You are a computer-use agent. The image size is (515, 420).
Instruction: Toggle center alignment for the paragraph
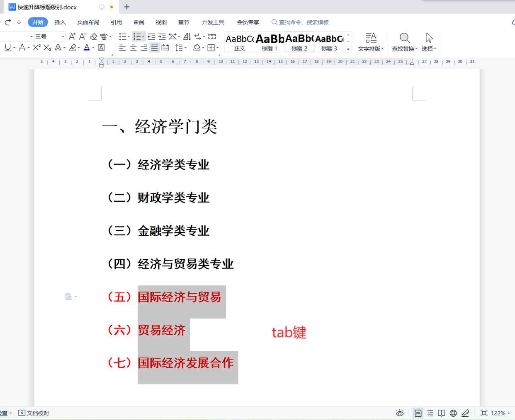133,47
